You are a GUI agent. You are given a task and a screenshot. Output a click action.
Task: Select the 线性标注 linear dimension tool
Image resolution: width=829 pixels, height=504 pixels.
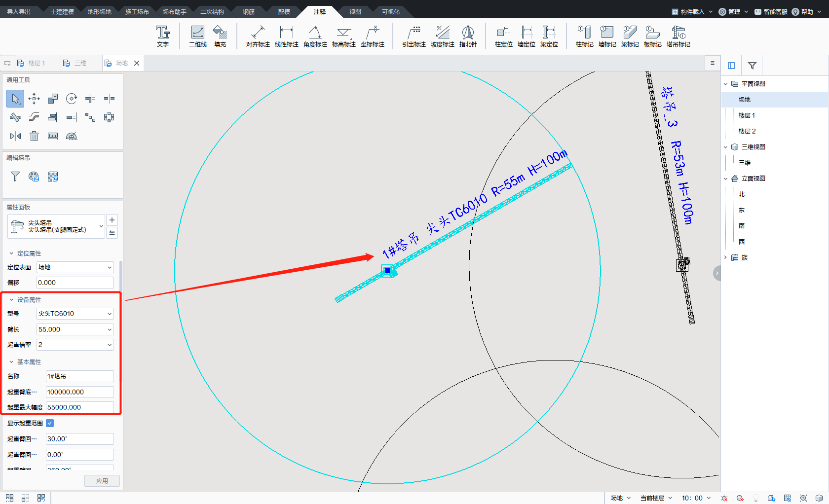click(287, 36)
